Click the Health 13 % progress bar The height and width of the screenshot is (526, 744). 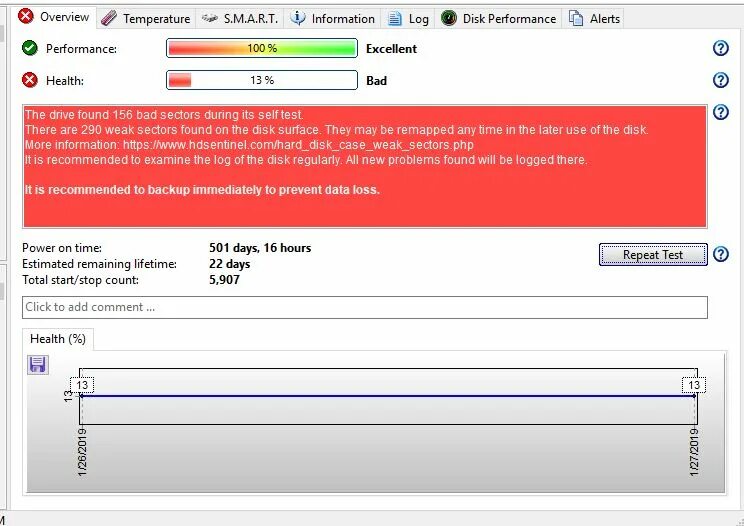(x=262, y=80)
